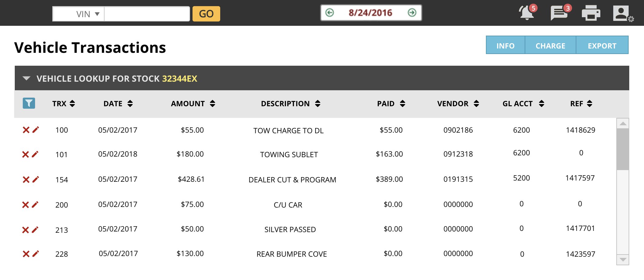Edit transaction 154 with pencil icon
Viewport: 644px width, 280px height.
36,179
